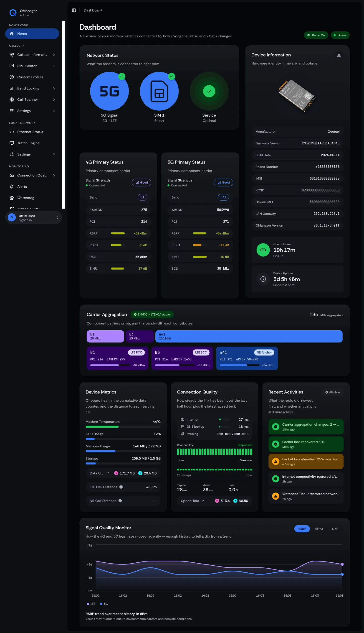Switch chart to RSRP tab
This screenshot has width=364, height=633.
(302, 529)
